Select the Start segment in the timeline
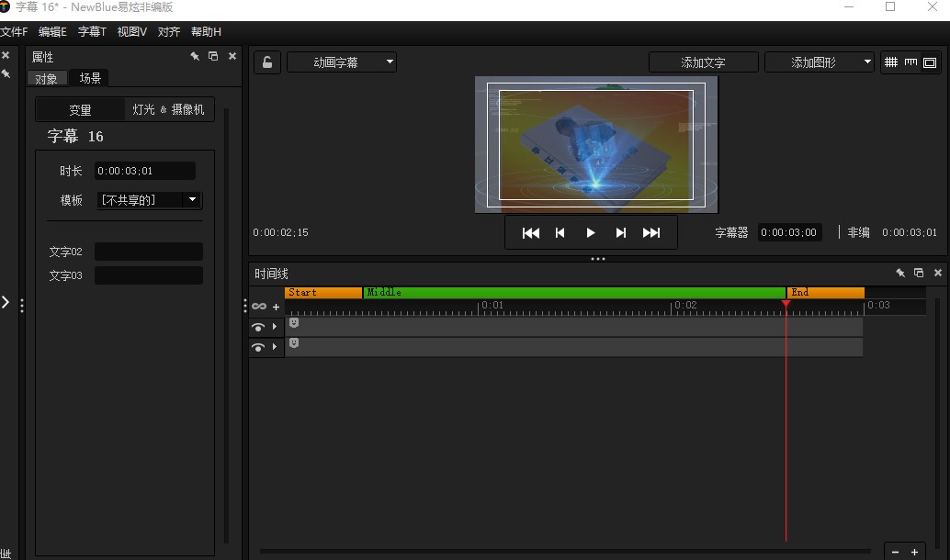Screen dimensions: 950x560 click(323, 293)
